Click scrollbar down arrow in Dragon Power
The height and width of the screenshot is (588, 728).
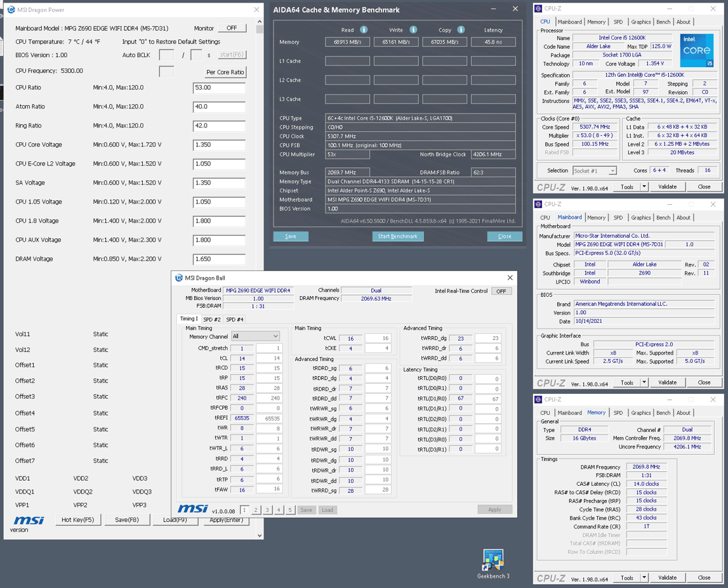pos(260,535)
